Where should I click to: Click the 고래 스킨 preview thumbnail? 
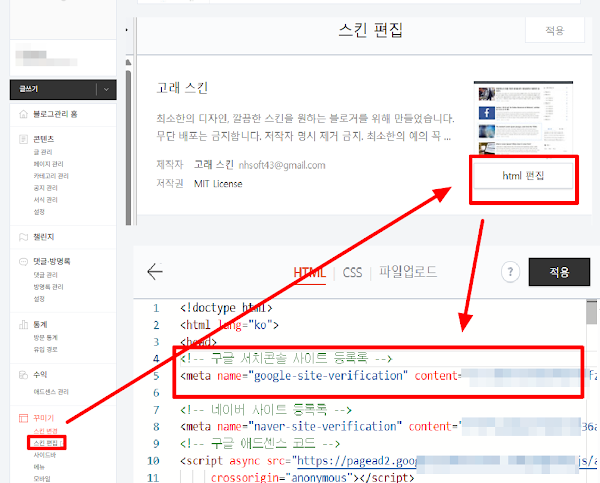tap(523, 118)
